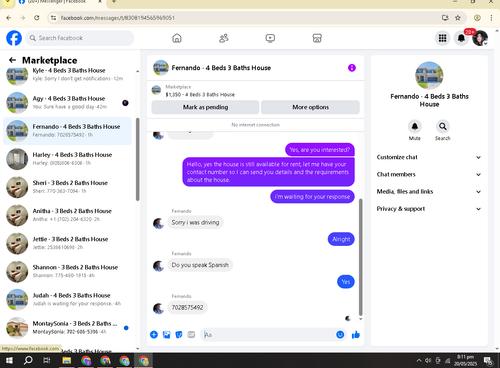Open Shannon - 3 Beds 2 Baths chat

tap(67, 272)
